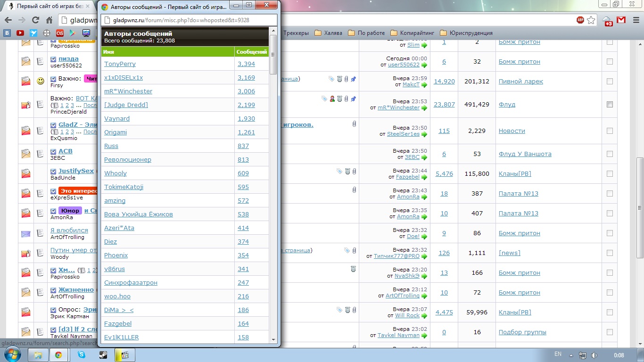
Task: Tick checkbox for Флуд thread row
Action: 610,104
